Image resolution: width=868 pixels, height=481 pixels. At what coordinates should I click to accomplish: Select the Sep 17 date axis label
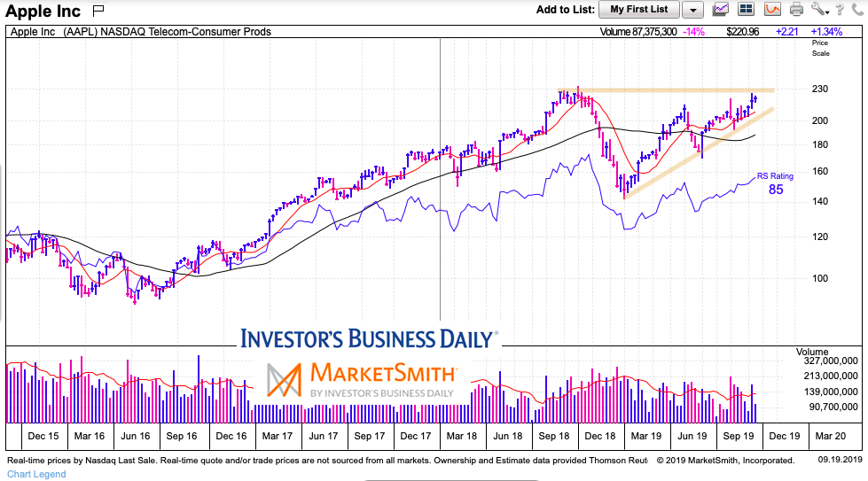(370, 436)
